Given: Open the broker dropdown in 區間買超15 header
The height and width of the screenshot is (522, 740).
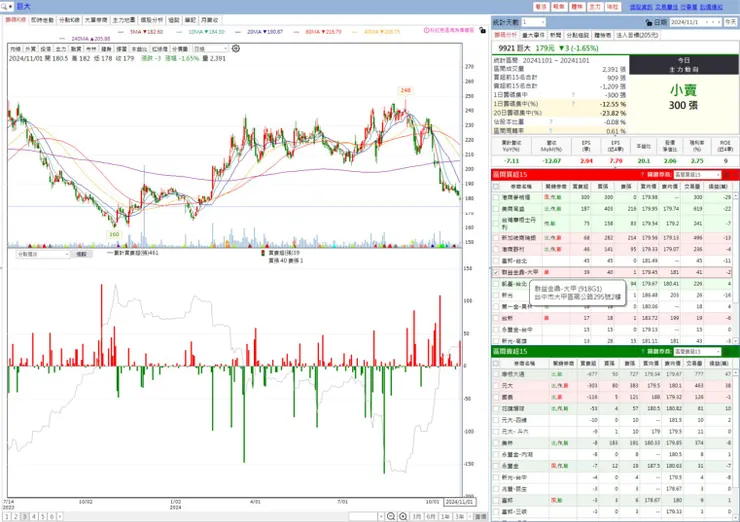Looking at the screenshot, I should (x=718, y=175).
